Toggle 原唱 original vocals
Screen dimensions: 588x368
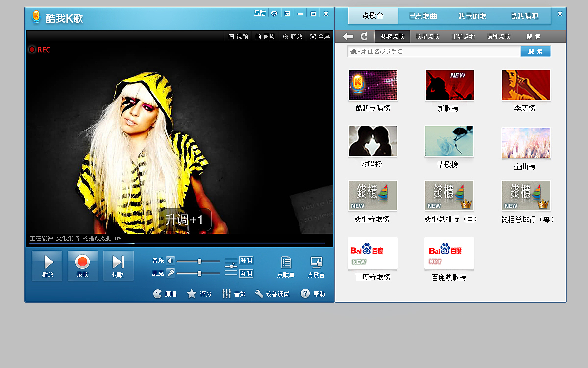point(165,294)
